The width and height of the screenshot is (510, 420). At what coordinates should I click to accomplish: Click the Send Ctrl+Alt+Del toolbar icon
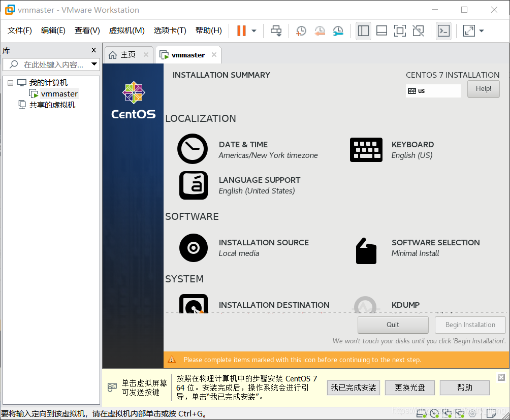[x=276, y=31]
